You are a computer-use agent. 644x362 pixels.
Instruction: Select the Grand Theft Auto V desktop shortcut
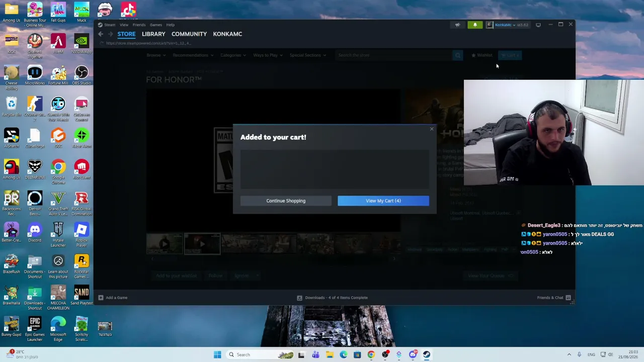point(58,203)
